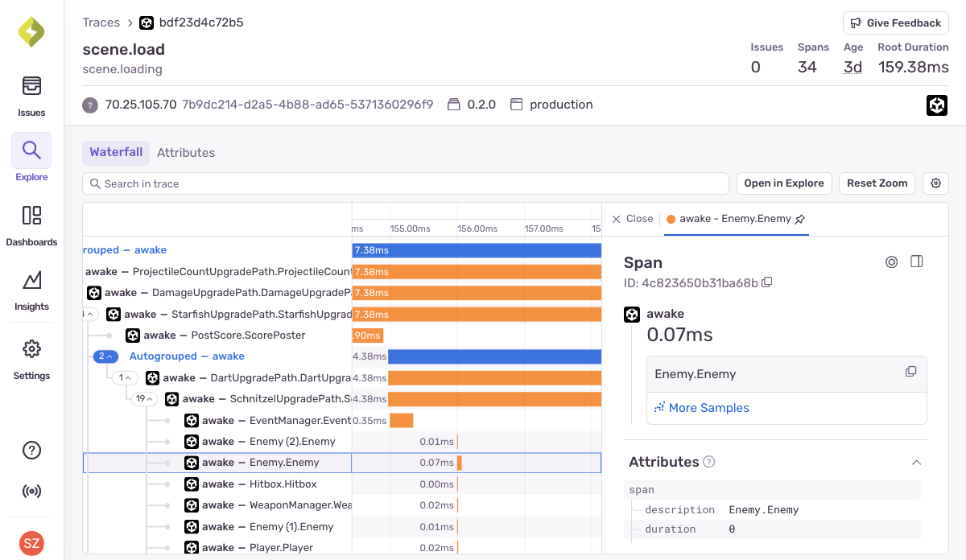Image resolution: width=966 pixels, height=560 pixels.
Task: Copy the Enemy.Enemy description text
Action: [910, 372]
